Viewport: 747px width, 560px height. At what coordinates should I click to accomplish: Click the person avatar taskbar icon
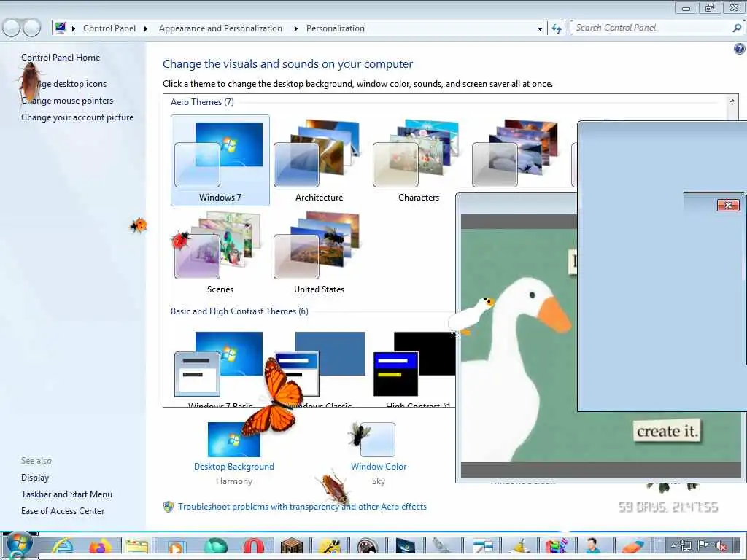pyautogui.click(x=594, y=547)
